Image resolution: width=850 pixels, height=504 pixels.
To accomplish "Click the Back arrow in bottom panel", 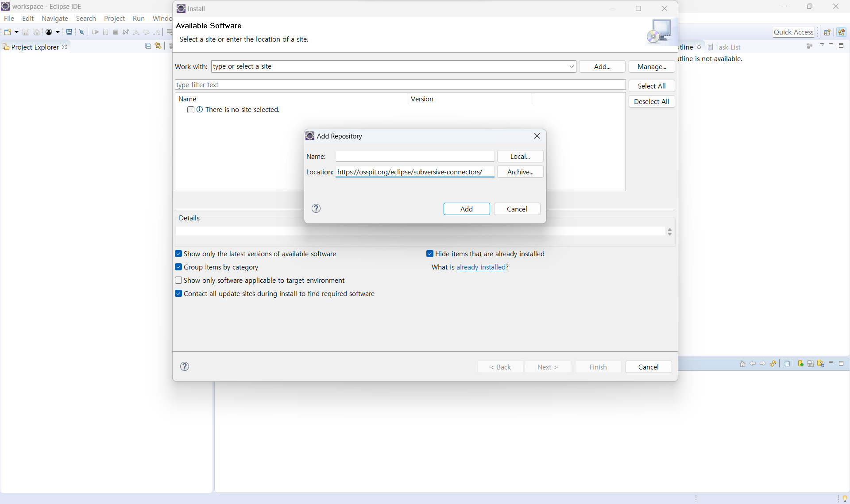I will (753, 364).
